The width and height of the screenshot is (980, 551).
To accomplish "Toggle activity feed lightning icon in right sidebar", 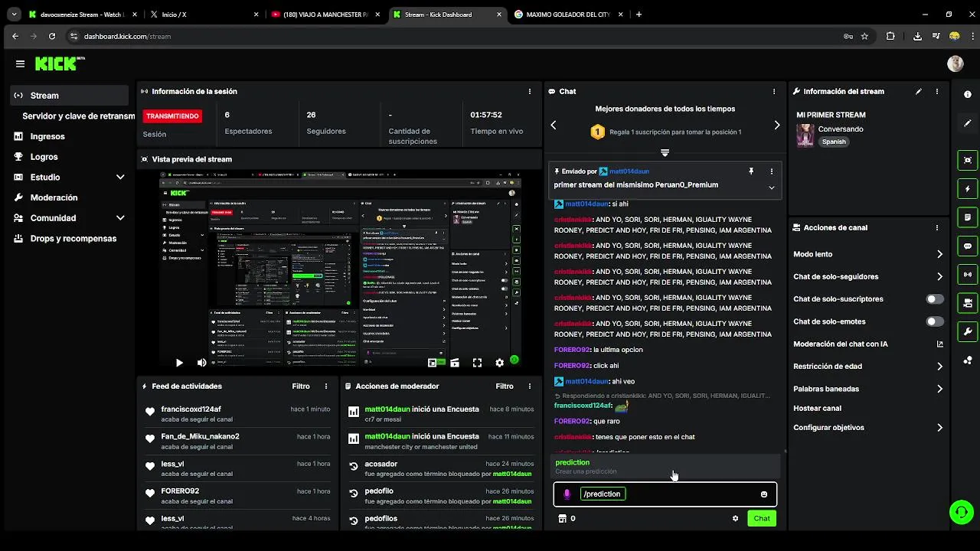I will (x=968, y=188).
